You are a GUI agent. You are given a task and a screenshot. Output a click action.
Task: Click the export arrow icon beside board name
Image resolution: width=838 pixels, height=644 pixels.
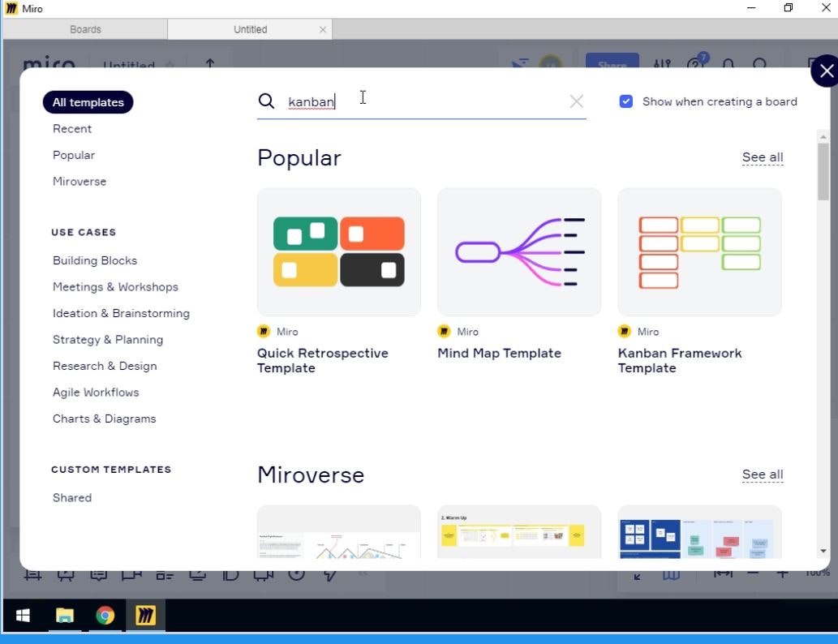pyautogui.click(x=210, y=63)
